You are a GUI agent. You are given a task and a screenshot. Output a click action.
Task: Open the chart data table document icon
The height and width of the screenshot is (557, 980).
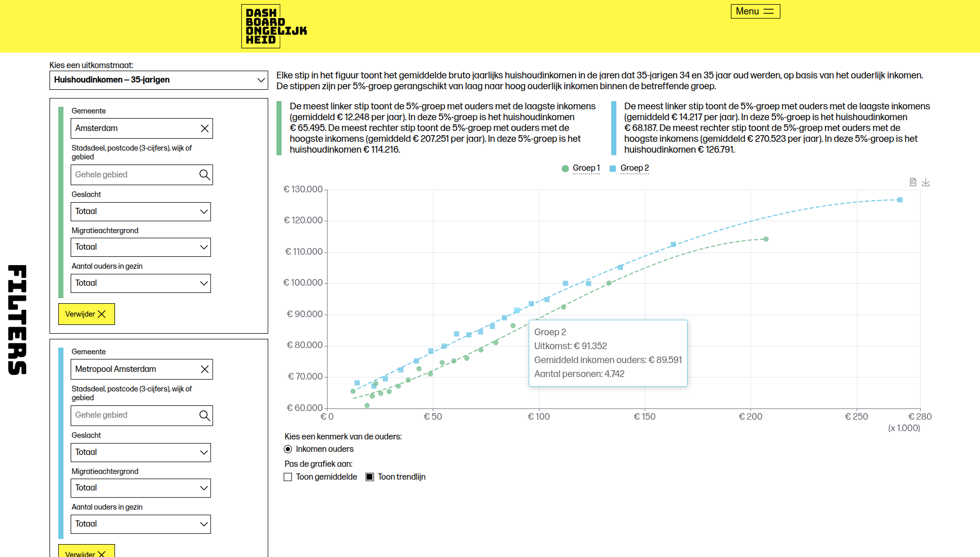[x=913, y=182]
